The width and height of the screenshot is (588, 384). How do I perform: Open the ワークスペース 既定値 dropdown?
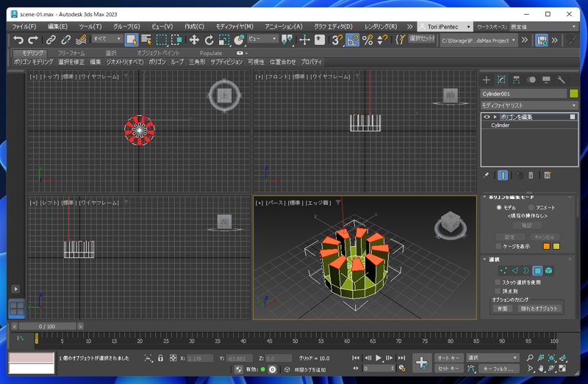click(x=542, y=27)
